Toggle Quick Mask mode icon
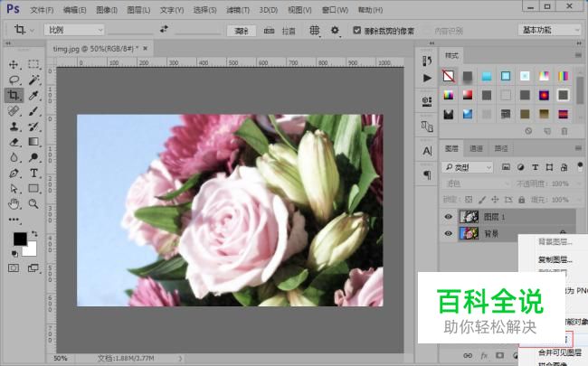588x366 pixels. point(14,268)
